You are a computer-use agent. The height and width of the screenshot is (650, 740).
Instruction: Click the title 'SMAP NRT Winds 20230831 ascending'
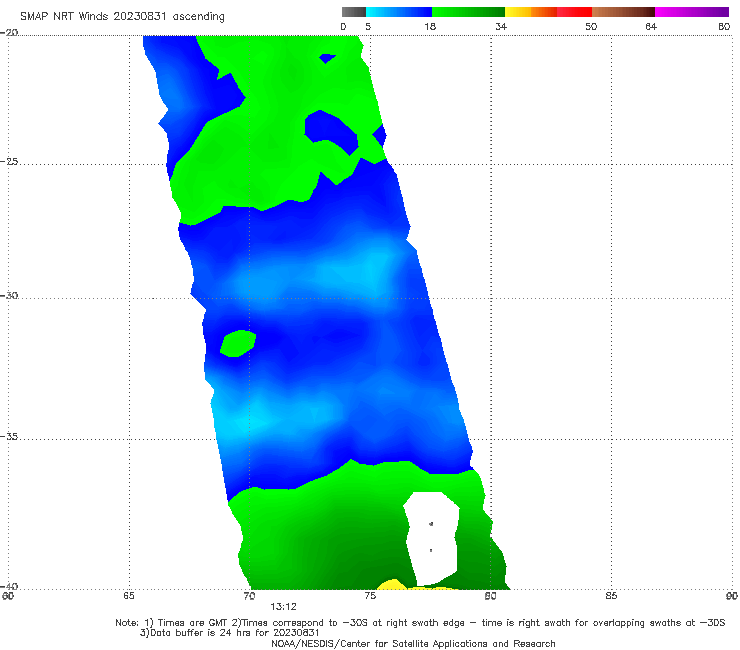(x=122, y=17)
